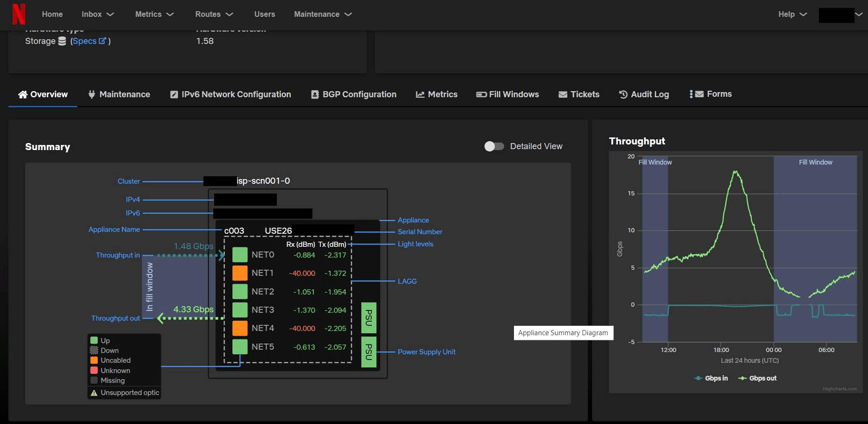Open the user account dropdown chevron
868x424 pixels.
point(859,14)
